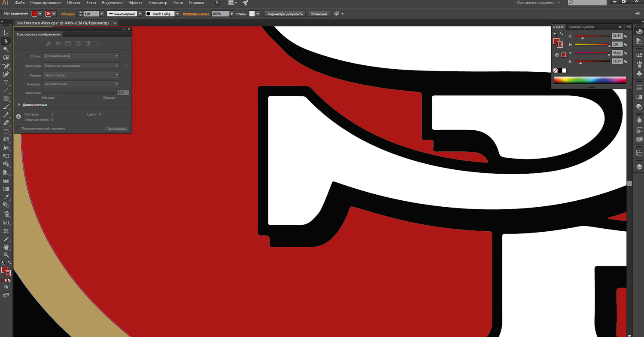The image size is (644, 337).
Task: Click the opacity field showing 100%
Action: (x=220, y=14)
